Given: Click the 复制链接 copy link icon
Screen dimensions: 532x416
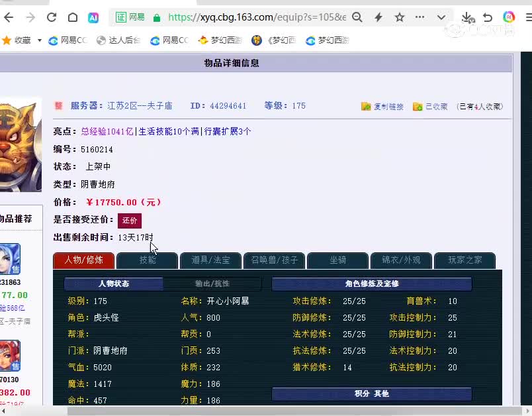Looking at the screenshot, I should click(366, 106).
